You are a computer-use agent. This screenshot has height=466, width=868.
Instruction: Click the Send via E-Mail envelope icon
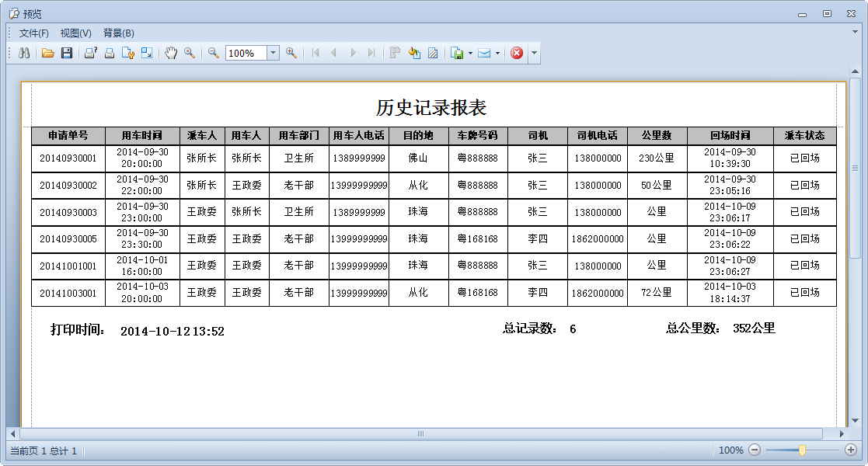484,53
